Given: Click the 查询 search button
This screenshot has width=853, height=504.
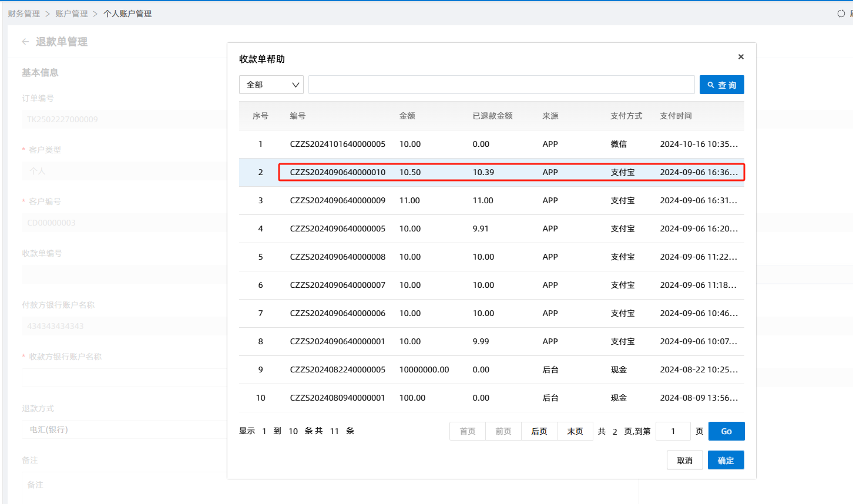Looking at the screenshot, I should (721, 85).
